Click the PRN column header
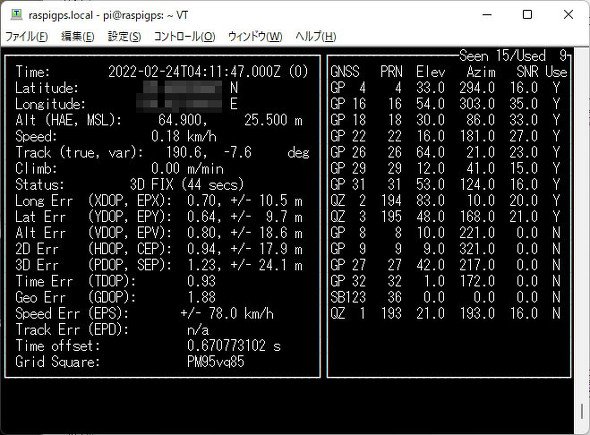 tap(391, 71)
